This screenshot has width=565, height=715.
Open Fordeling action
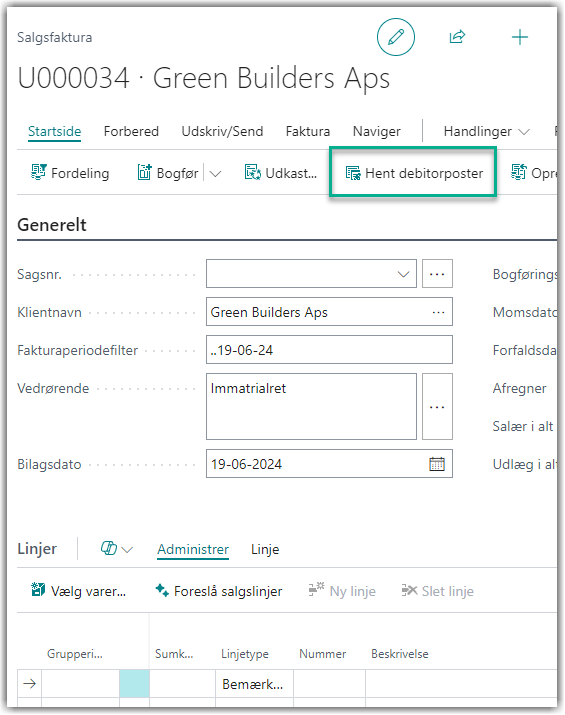[x=70, y=173]
